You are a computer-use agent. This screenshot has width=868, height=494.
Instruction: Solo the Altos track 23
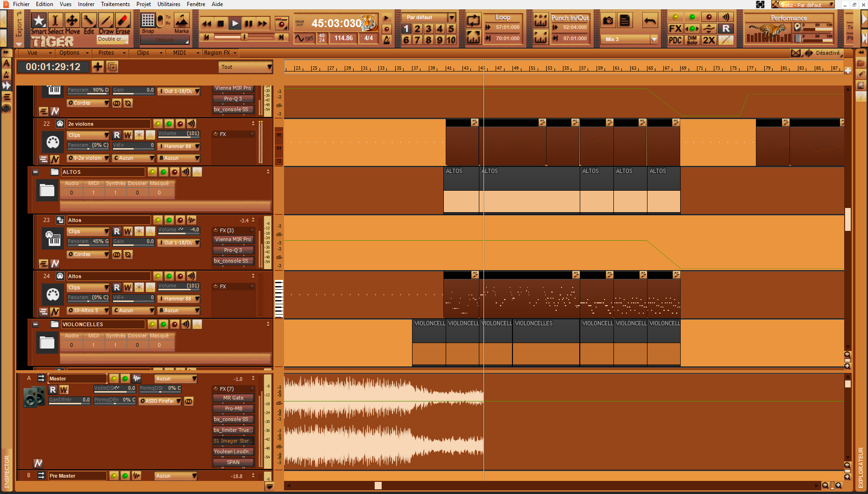(x=169, y=220)
